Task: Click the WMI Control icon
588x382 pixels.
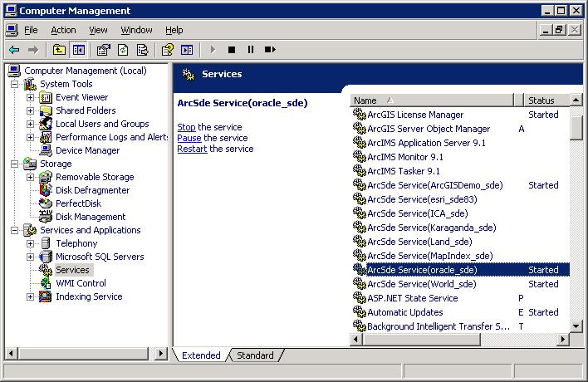Action: click(46, 283)
